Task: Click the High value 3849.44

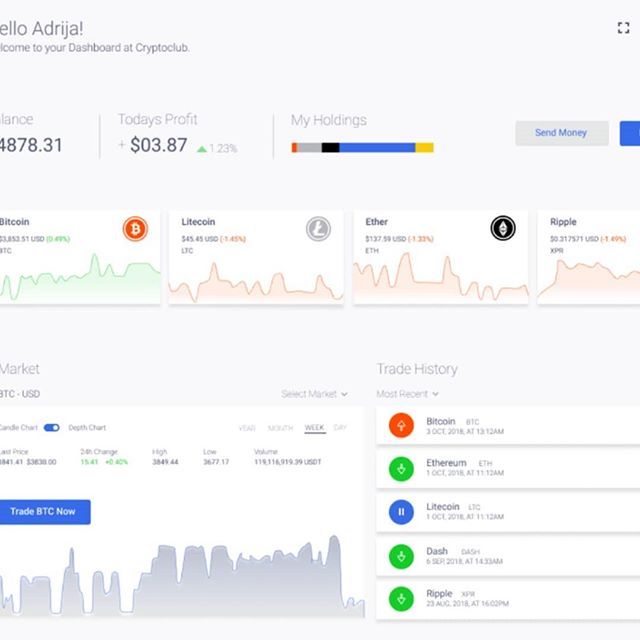Action: coord(165,462)
